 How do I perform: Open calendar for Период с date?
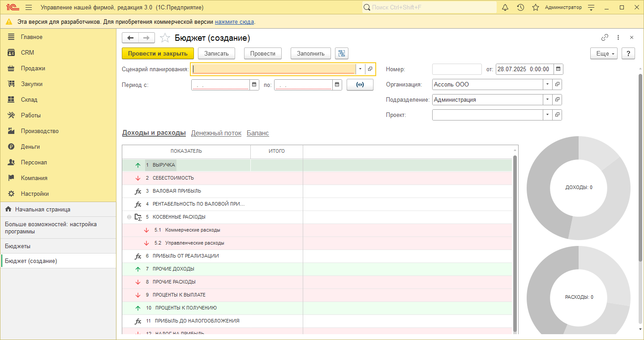(254, 85)
